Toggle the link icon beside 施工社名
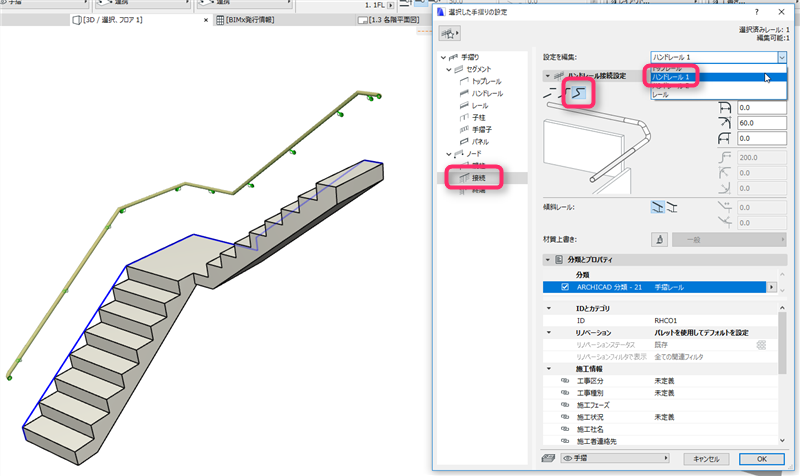 pos(565,429)
